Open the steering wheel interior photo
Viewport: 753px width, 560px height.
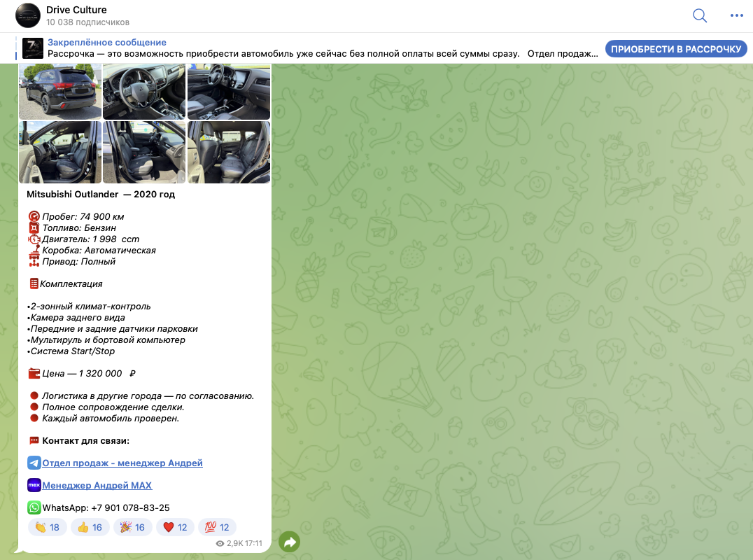pyautogui.click(x=144, y=91)
